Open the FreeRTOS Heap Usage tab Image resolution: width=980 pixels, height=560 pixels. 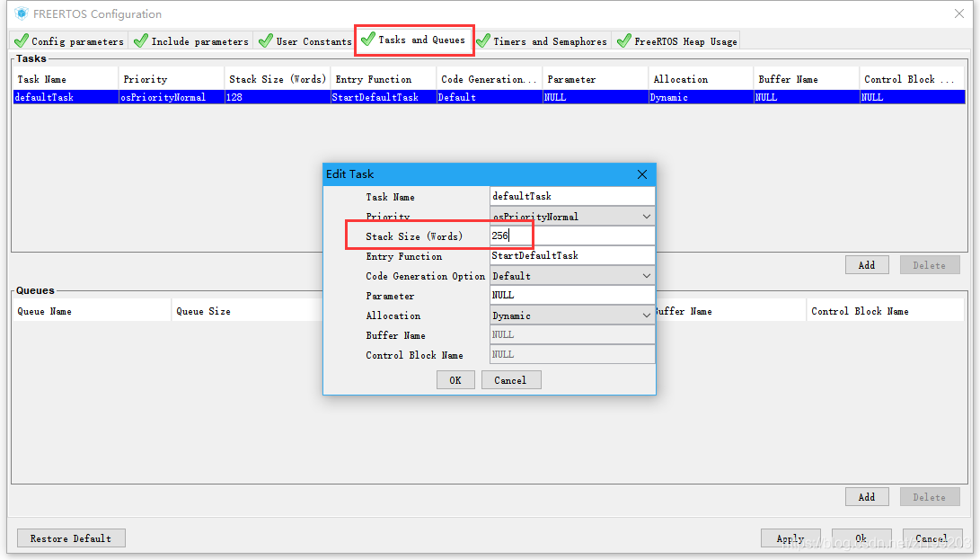point(677,41)
